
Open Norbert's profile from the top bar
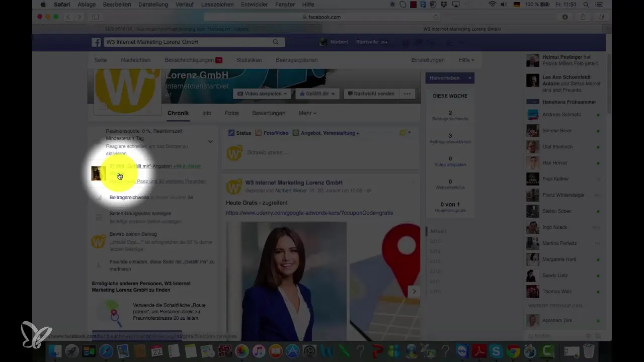334,42
